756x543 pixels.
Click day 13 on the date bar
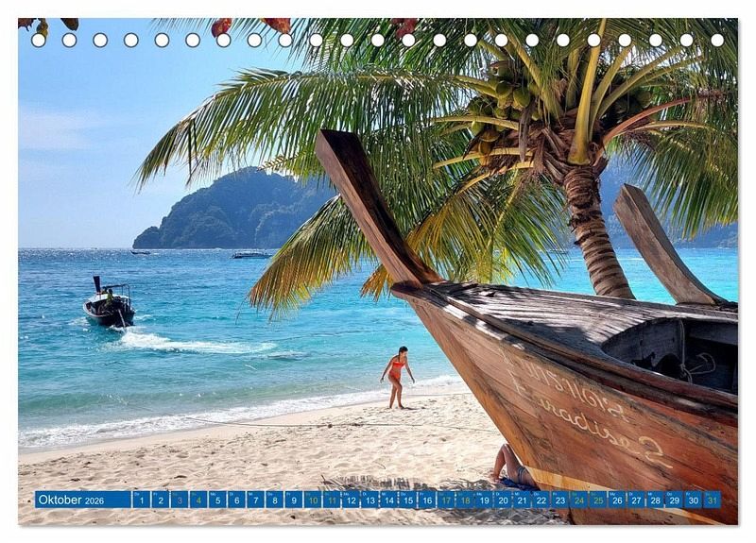(369, 500)
